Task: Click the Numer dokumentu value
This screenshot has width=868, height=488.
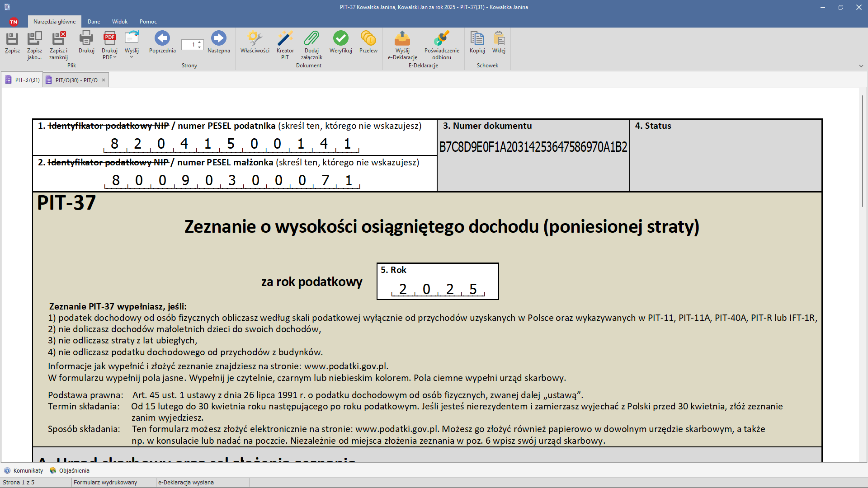Action: point(533,147)
